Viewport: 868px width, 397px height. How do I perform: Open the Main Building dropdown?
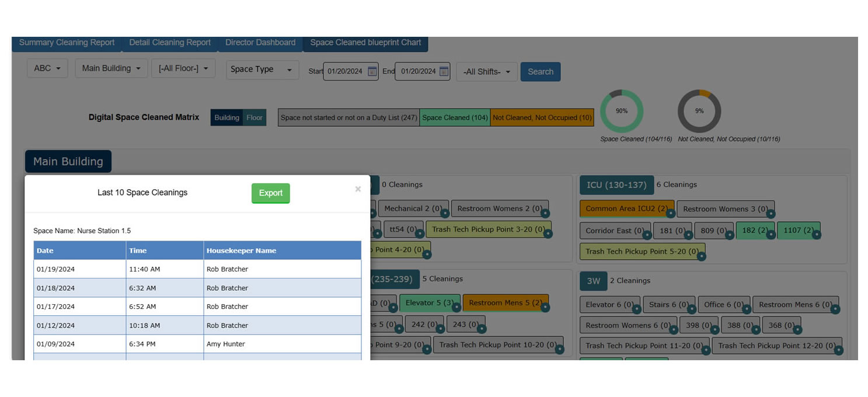[111, 68]
